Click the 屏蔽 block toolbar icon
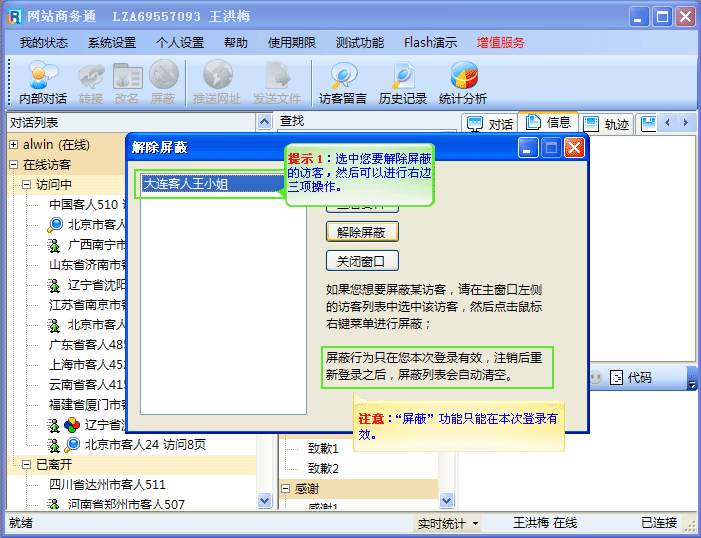This screenshot has height=538, width=701. point(163,82)
